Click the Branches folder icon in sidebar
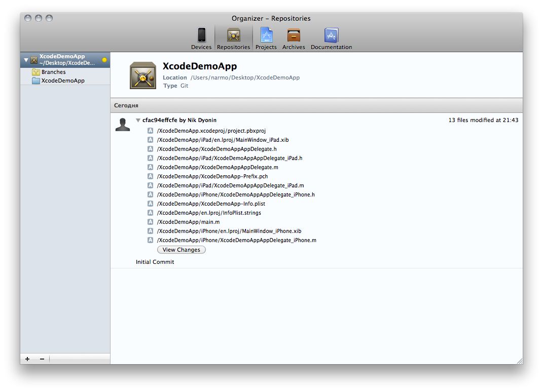543x392 pixels. (x=36, y=72)
